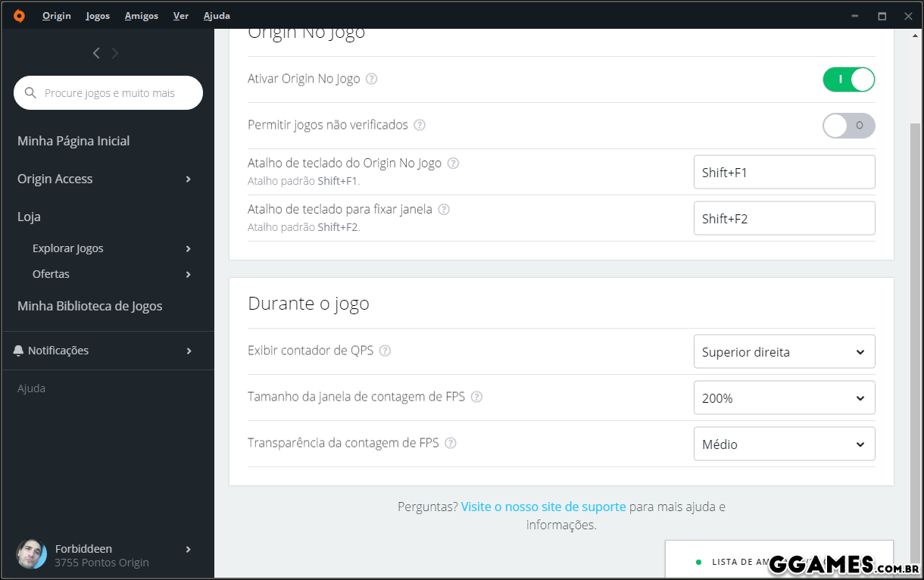The image size is (924, 580).
Task: Click help icon next to Transparência da contagem de FPS
Action: [451, 443]
